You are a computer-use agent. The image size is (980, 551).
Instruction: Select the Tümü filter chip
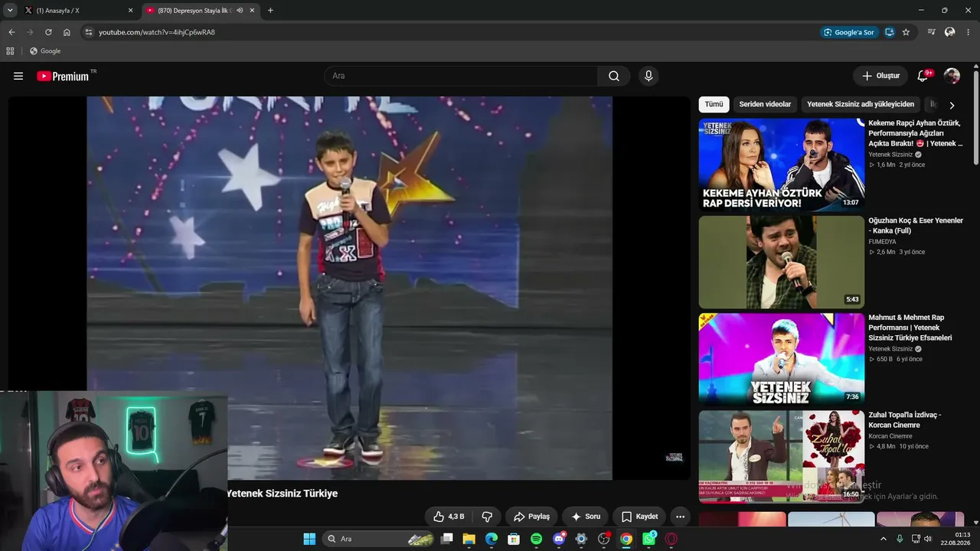click(x=714, y=104)
